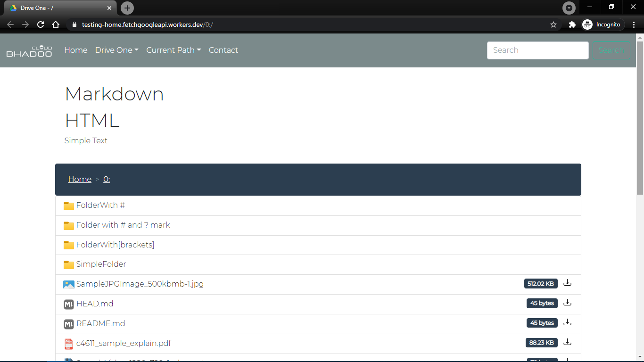Expand the Current Path dropdown
644x362 pixels.
[x=173, y=50]
